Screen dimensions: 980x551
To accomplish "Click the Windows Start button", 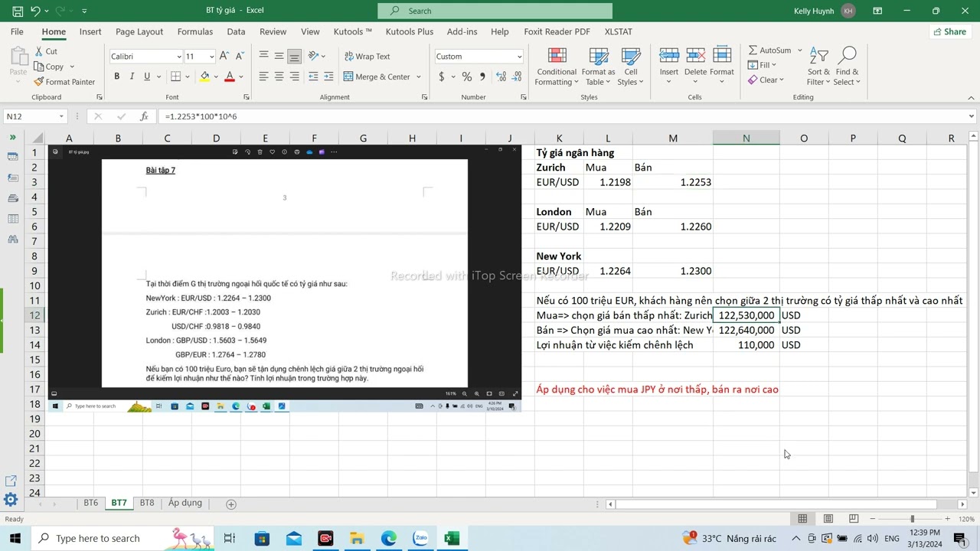I will coord(15,539).
